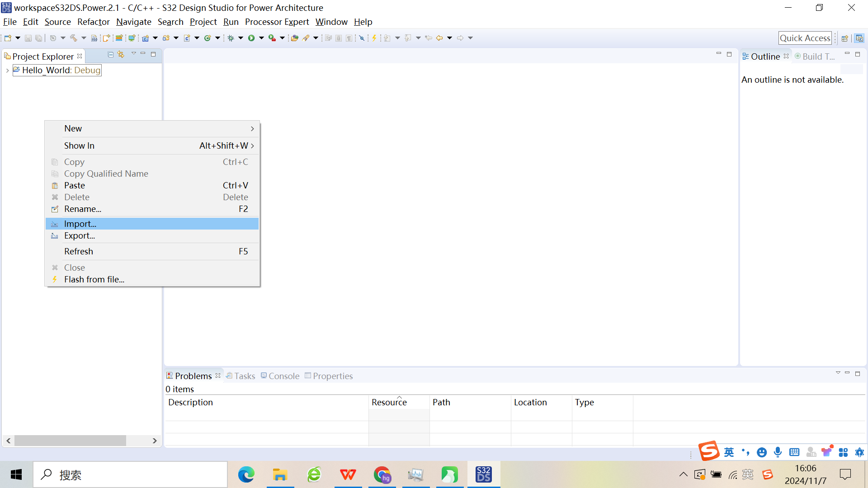Image resolution: width=868 pixels, height=488 pixels.
Task: Click the Flash lightning bolt toolbar icon
Action: coord(374,38)
